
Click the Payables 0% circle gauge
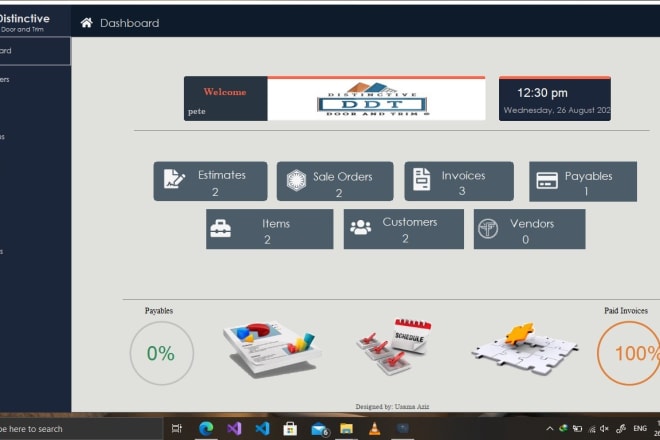click(162, 353)
